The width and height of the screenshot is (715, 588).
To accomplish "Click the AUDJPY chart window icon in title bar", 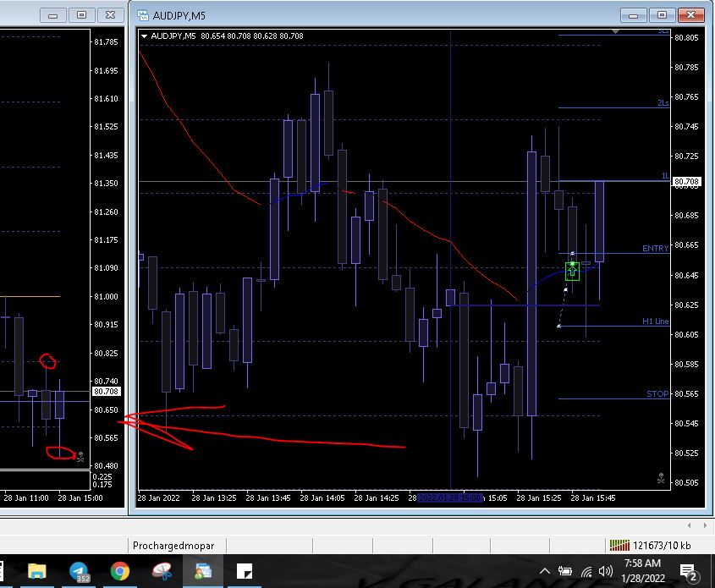I will click(x=142, y=15).
